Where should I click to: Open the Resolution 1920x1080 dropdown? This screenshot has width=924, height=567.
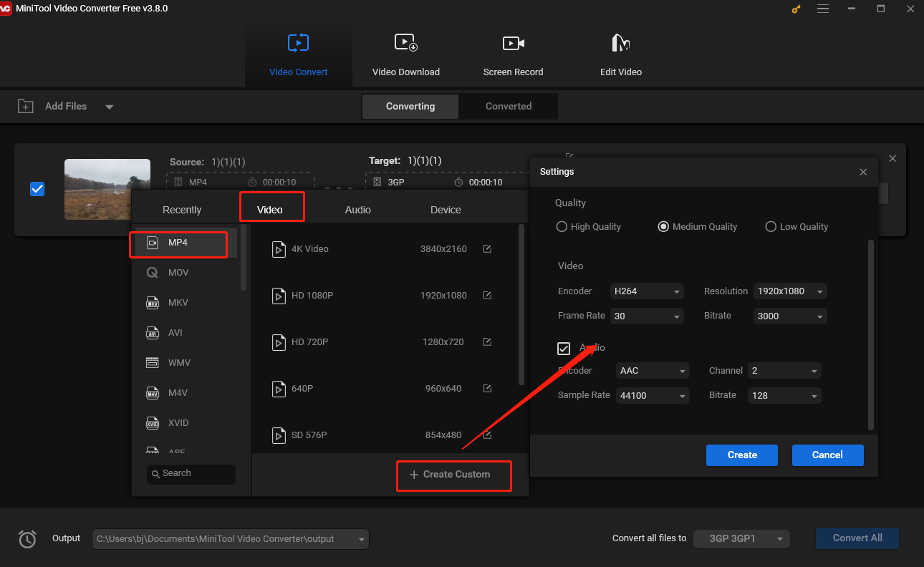pyautogui.click(x=791, y=291)
